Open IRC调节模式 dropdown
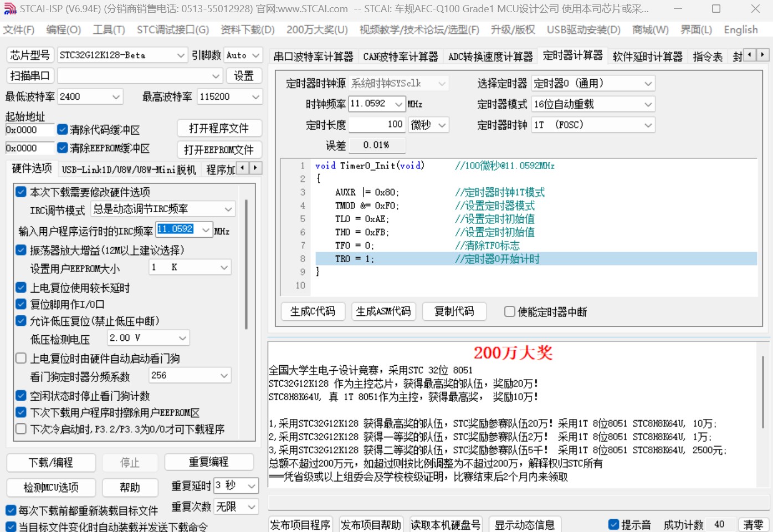Screen dimensions: 773x532 163,209
